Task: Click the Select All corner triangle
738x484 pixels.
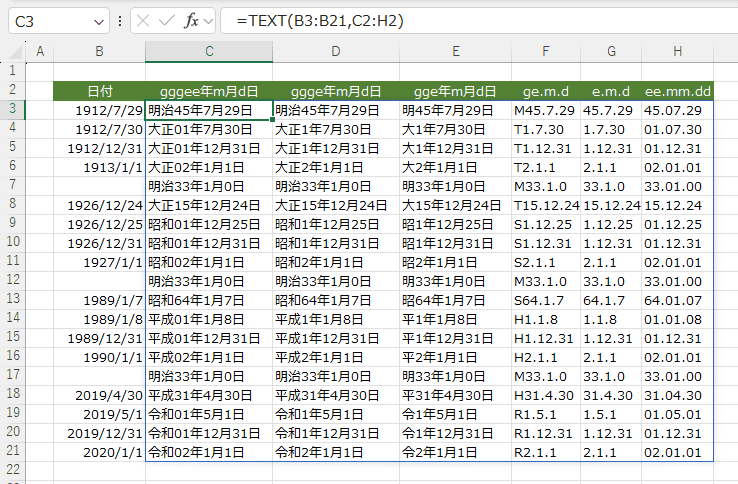Action: [15, 51]
